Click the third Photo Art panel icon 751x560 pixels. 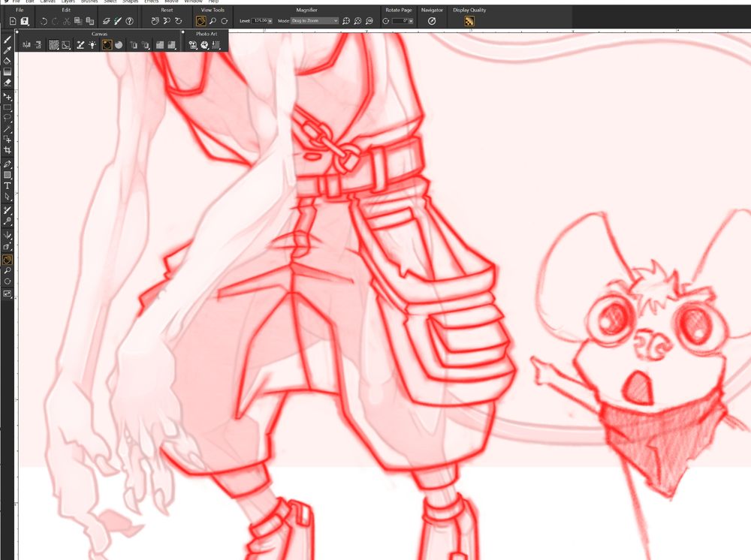[216, 45]
